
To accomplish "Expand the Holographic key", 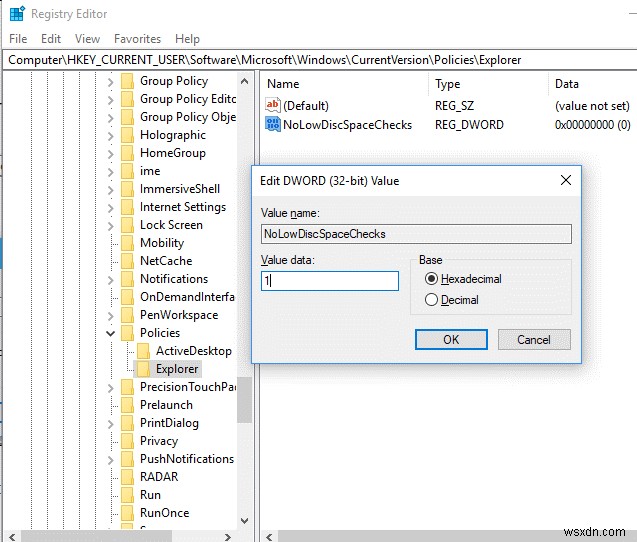I will point(110,136).
